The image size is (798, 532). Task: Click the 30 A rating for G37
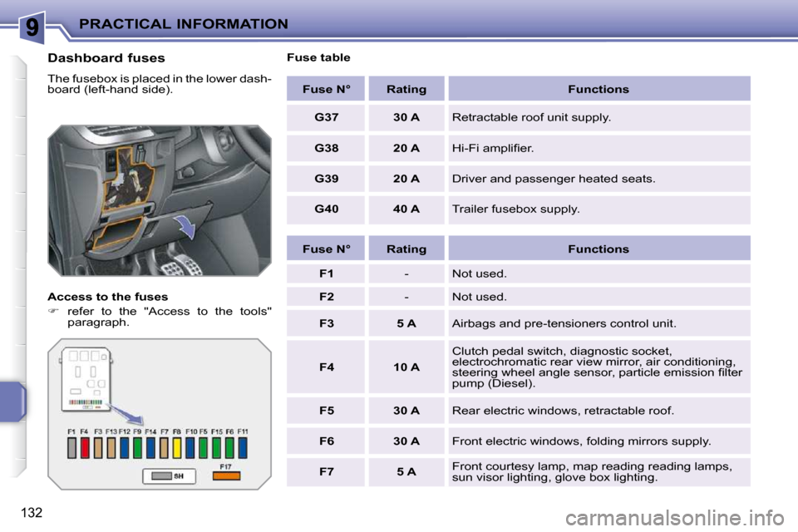(406, 117)
